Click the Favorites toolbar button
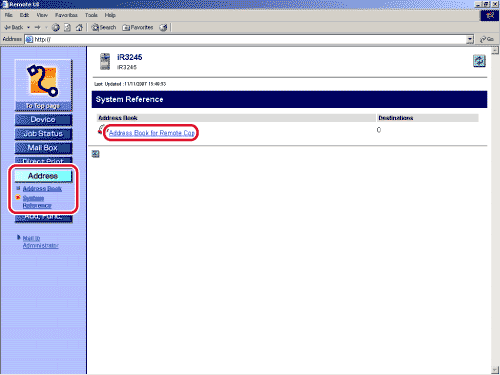 (x=138, y=27)
